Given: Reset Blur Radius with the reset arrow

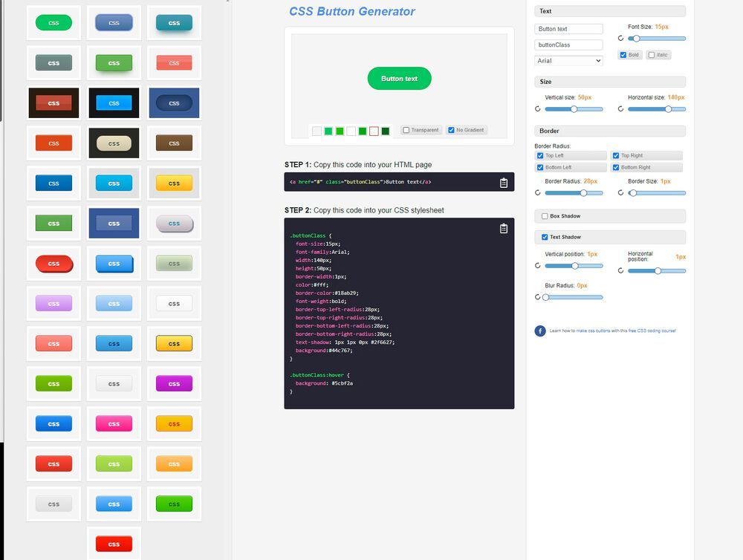Looking at the screenshot, I should click(x=538, y=296).
